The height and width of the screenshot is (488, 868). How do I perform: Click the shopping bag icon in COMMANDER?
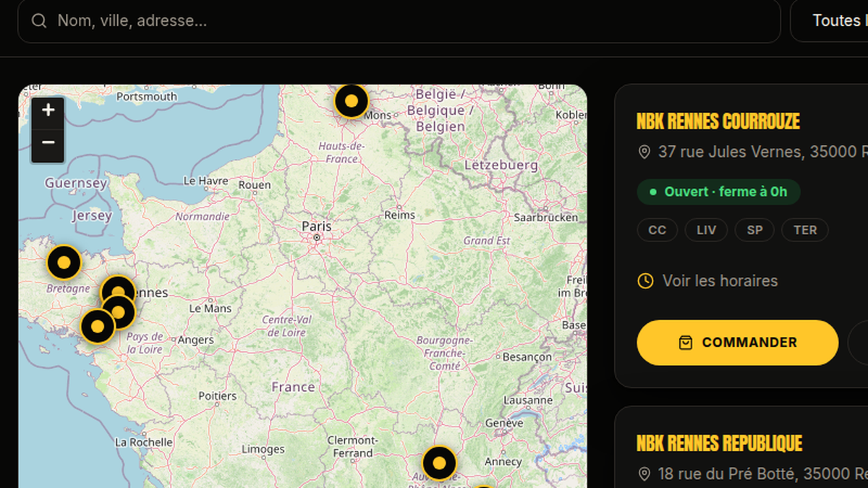coord(686,343)
